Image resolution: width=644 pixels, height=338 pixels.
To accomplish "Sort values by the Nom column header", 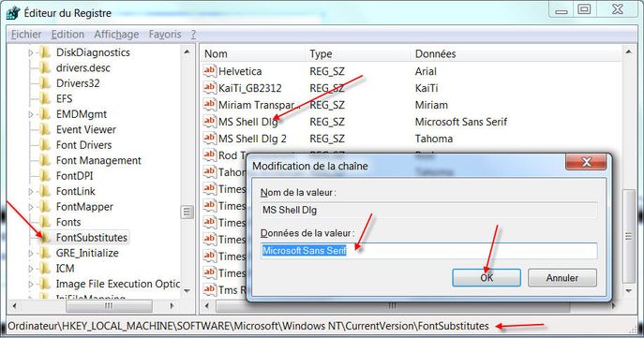I will (x=253, y=53).
